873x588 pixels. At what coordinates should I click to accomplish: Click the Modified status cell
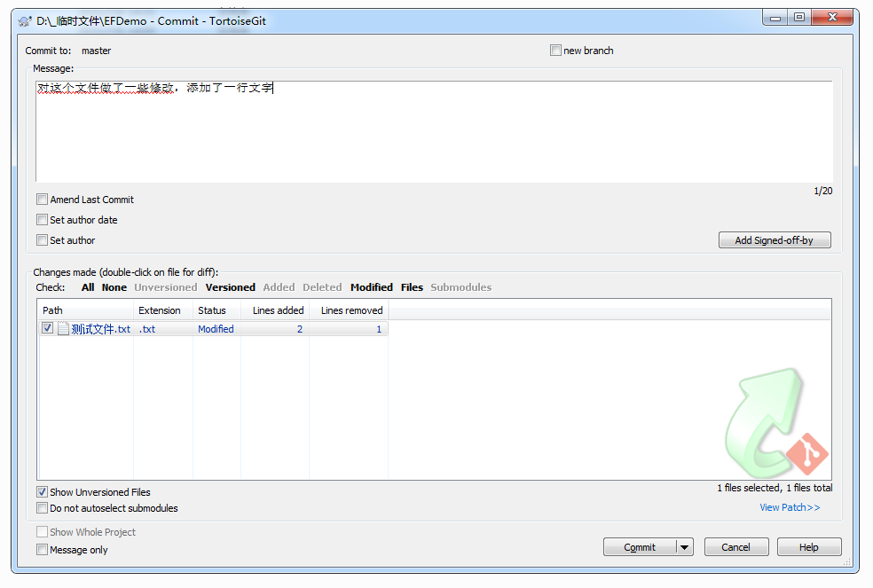coord(216,329)
